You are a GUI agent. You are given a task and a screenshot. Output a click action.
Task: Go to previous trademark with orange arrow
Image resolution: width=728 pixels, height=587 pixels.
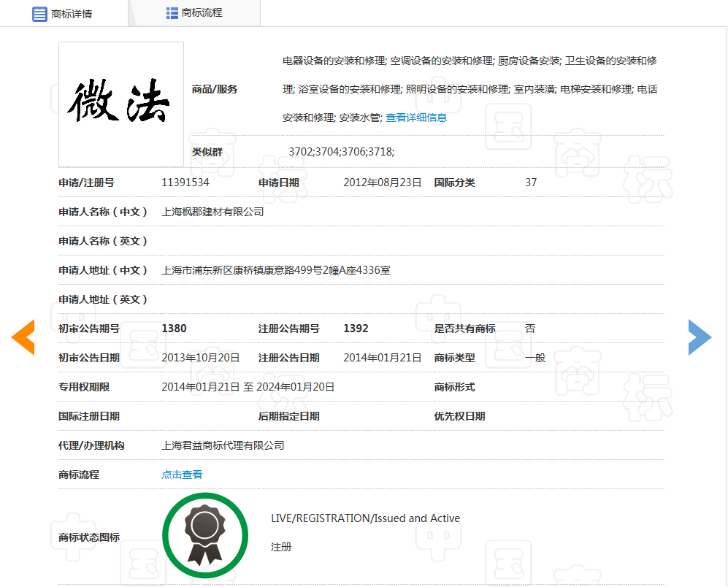23,337
